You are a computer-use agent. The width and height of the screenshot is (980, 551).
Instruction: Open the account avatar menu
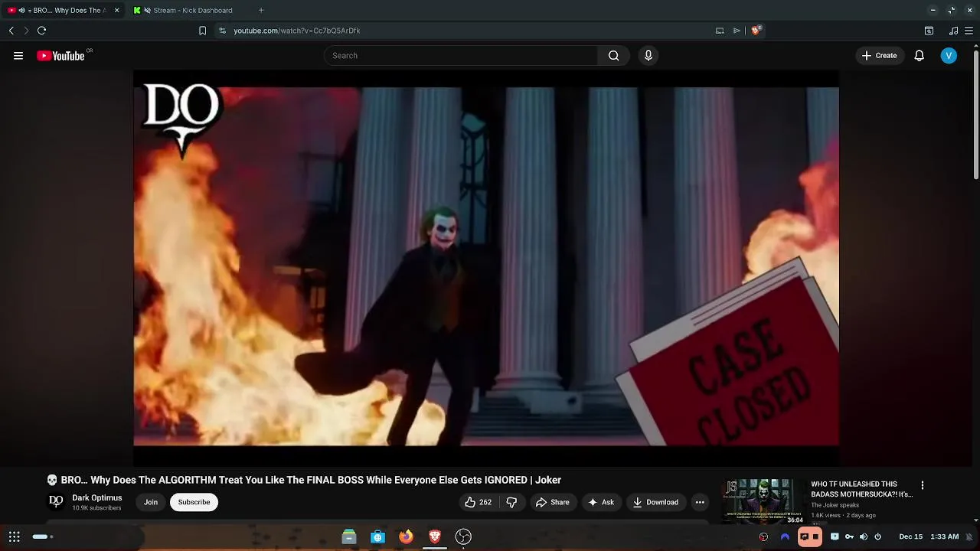coord(949,56)
